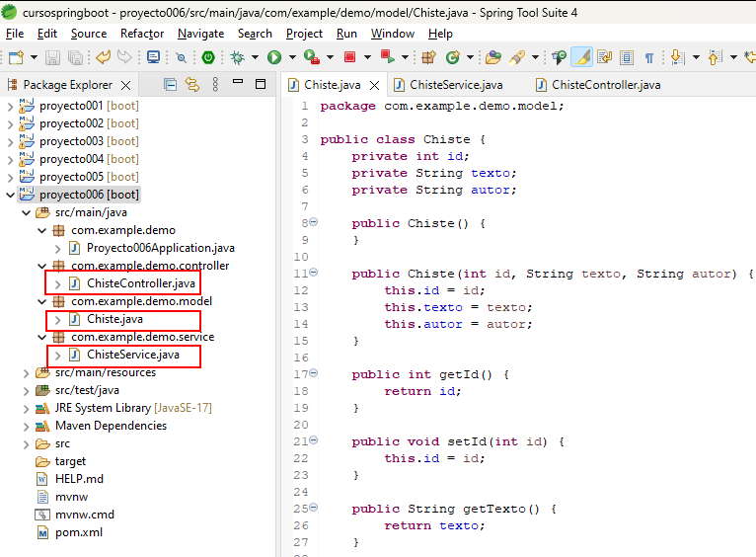Toggle Show Whitespace Characters pilcrow icon
The image size is (756, 557).
click(x=649, y=58)
